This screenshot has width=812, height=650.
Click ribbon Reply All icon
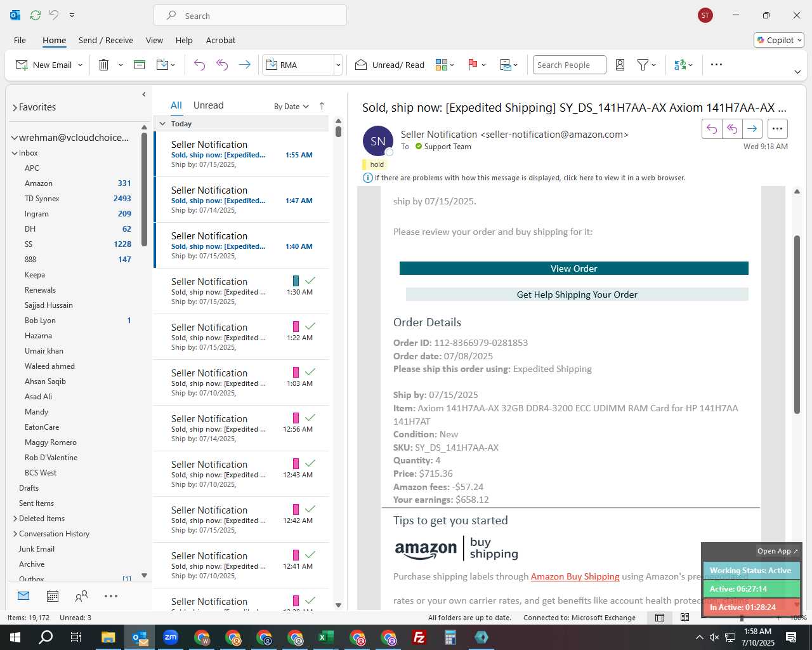(222, 65)
